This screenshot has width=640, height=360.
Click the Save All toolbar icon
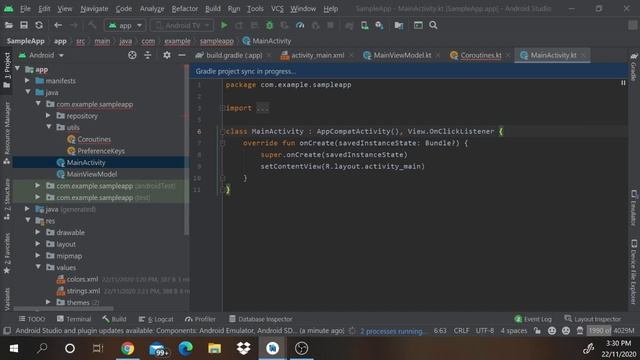(x=24, y=25)
